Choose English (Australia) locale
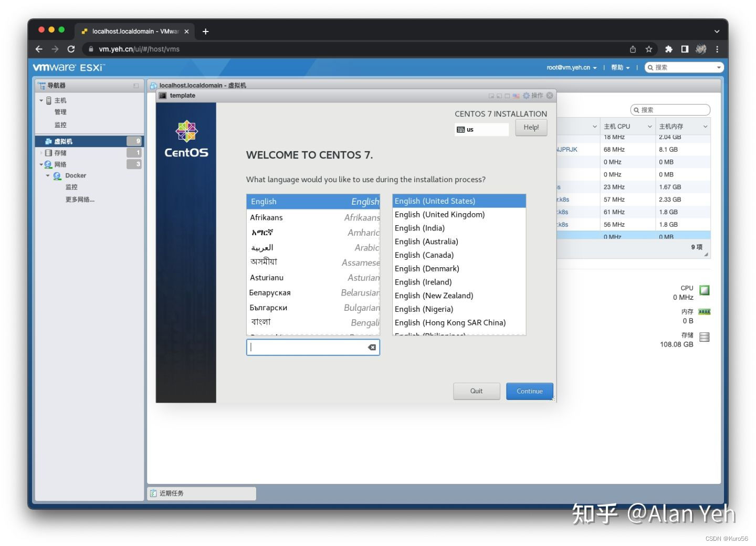The image size is (756, 546). coord(459,241)
